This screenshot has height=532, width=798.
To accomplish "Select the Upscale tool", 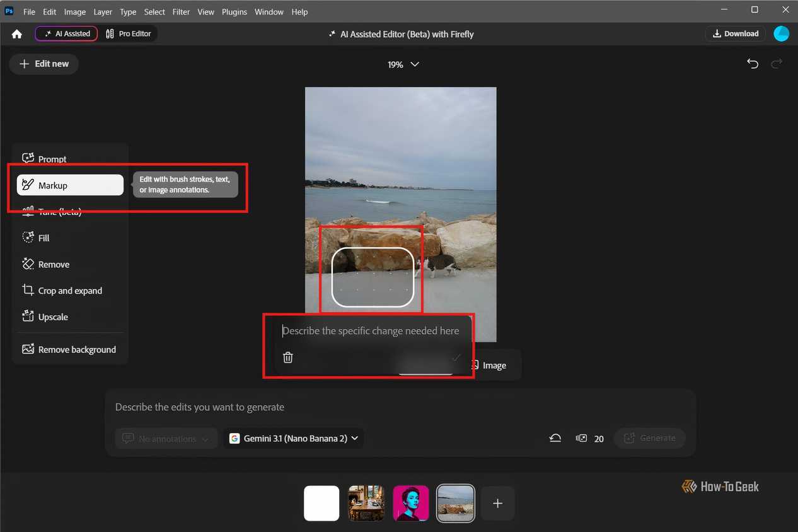I will tap(70, 317).
